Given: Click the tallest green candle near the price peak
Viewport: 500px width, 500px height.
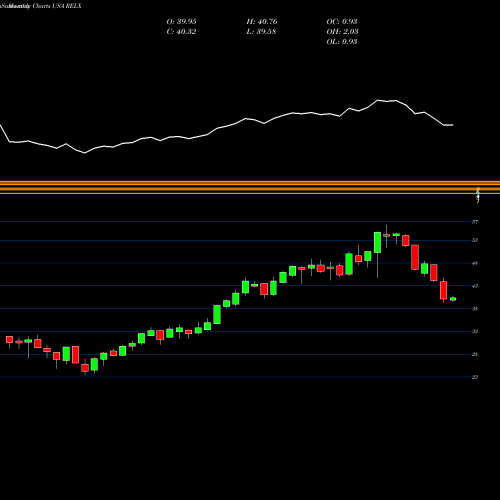Looking at the screenshot, I should point(377,242).
